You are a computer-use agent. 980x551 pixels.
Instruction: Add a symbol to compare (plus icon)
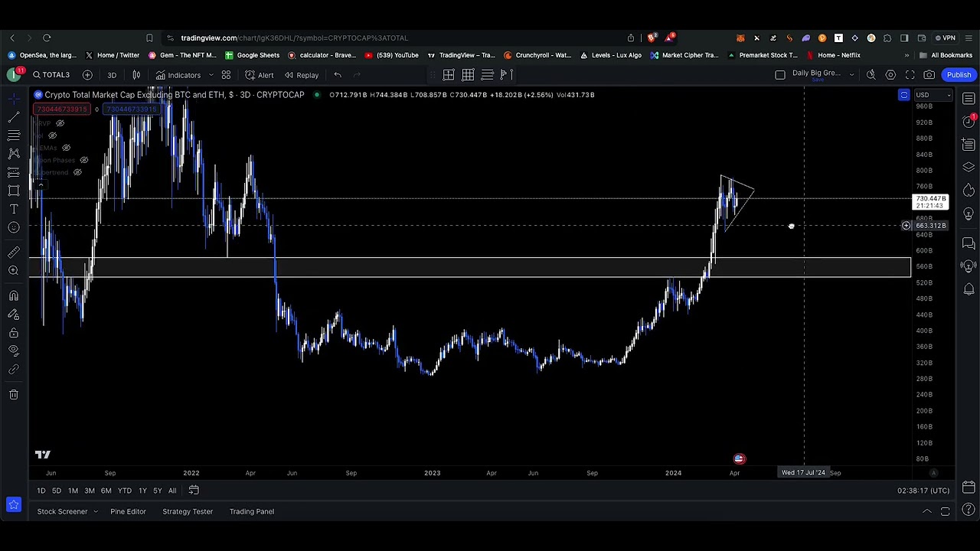pyautogui.click(x=87, y=75)
